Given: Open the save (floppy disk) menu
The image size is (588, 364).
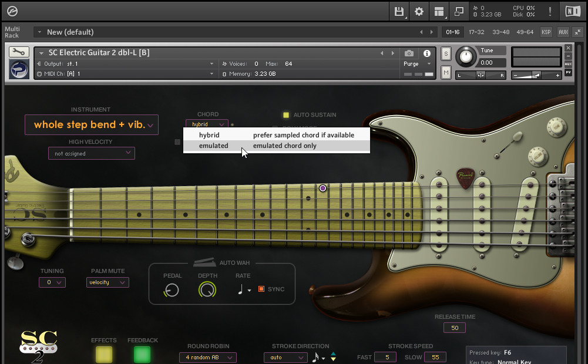Looking at the screenshot, I should [x=399, y=11].
